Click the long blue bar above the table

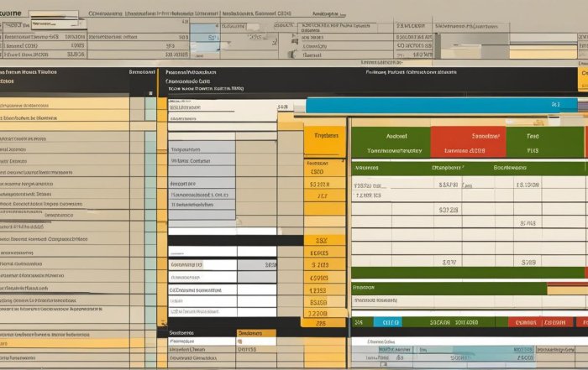441,105
